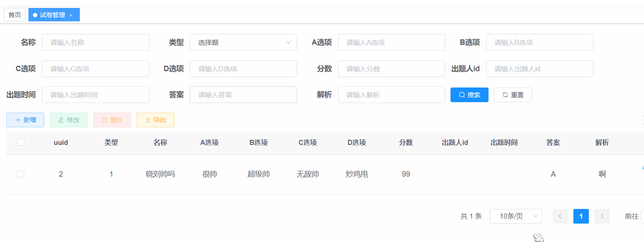Screen dimensions: 644x242
Task: Focus the 解析 input field
Action: pyautogui.click(x=392, y=95)
